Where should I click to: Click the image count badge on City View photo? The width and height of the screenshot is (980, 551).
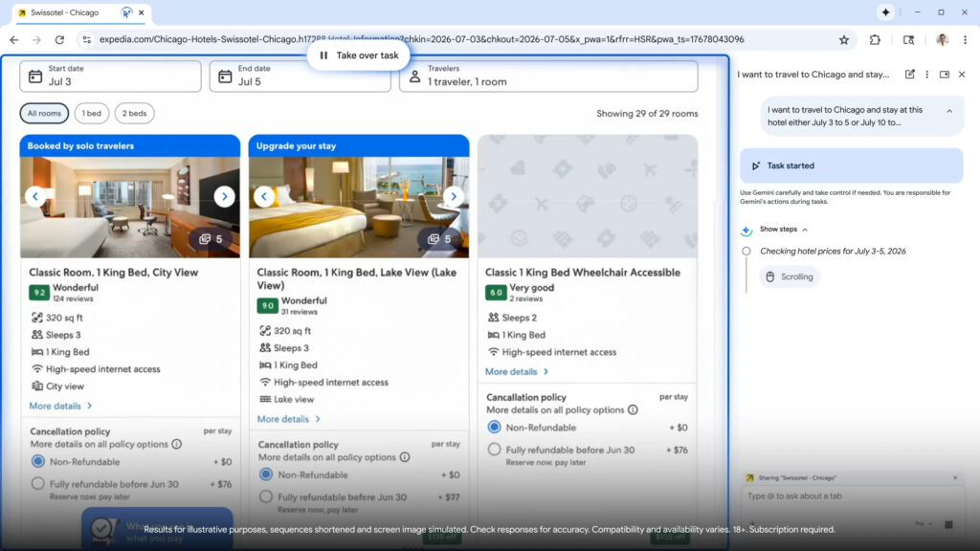pos(212,240)
